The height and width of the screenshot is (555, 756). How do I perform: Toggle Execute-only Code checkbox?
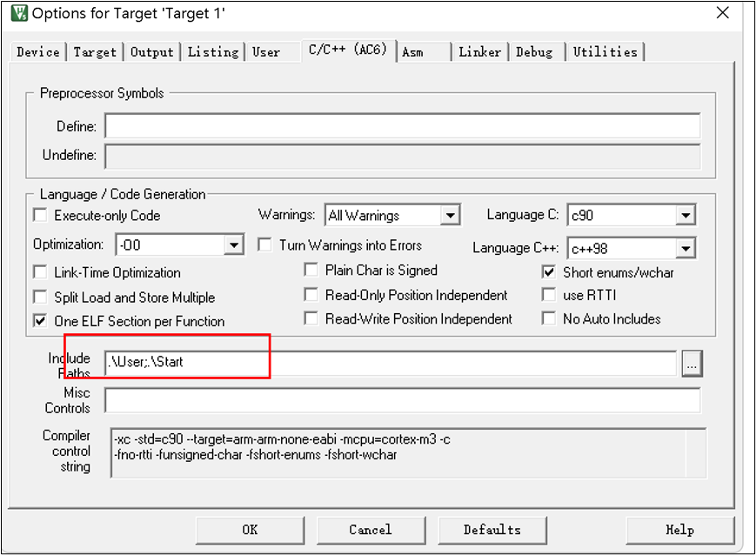coord(41,215)
